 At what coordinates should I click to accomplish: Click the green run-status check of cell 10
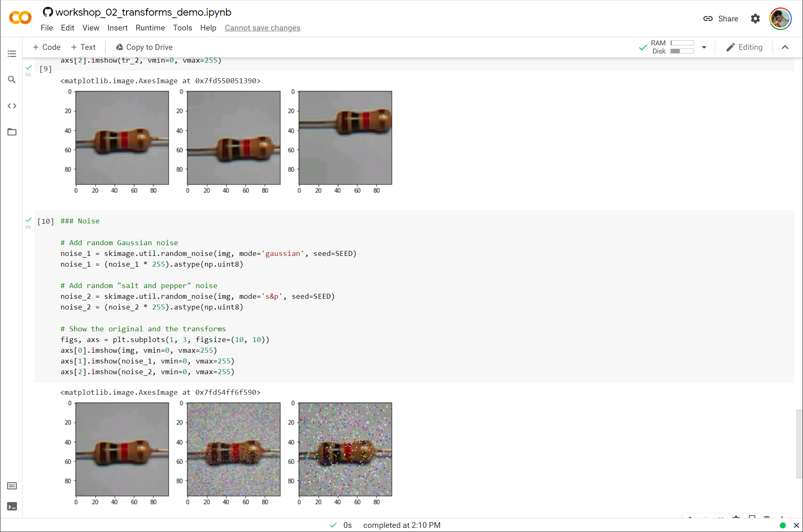28,220
